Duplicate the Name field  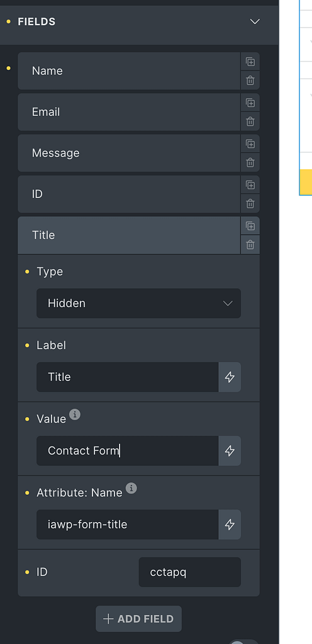250,62
